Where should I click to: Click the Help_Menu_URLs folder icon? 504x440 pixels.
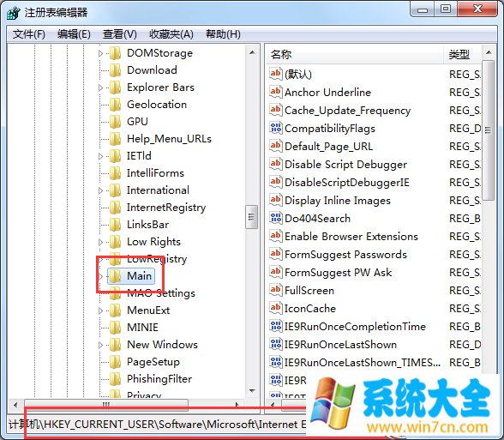coord(115,139)
